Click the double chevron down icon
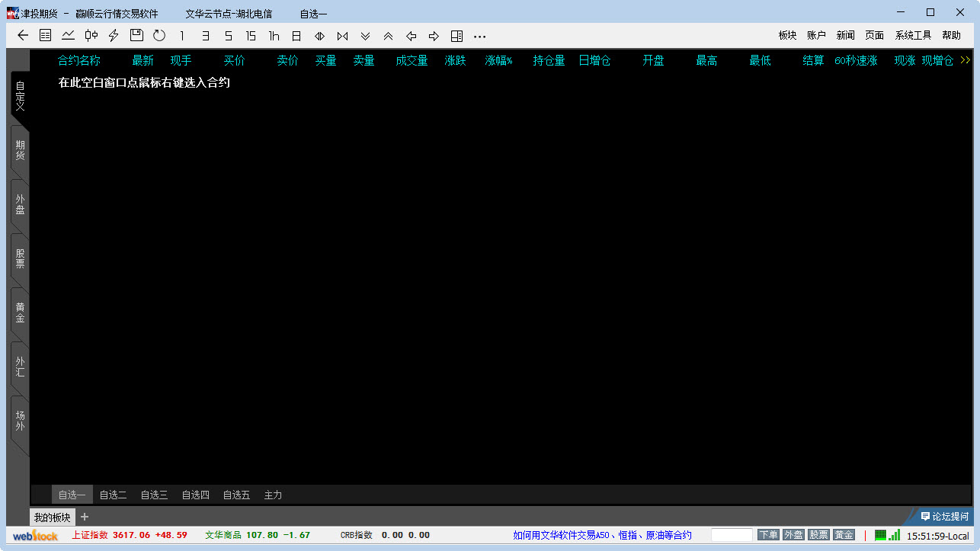This screenshot has width=980, height=551. pos(365,35)
